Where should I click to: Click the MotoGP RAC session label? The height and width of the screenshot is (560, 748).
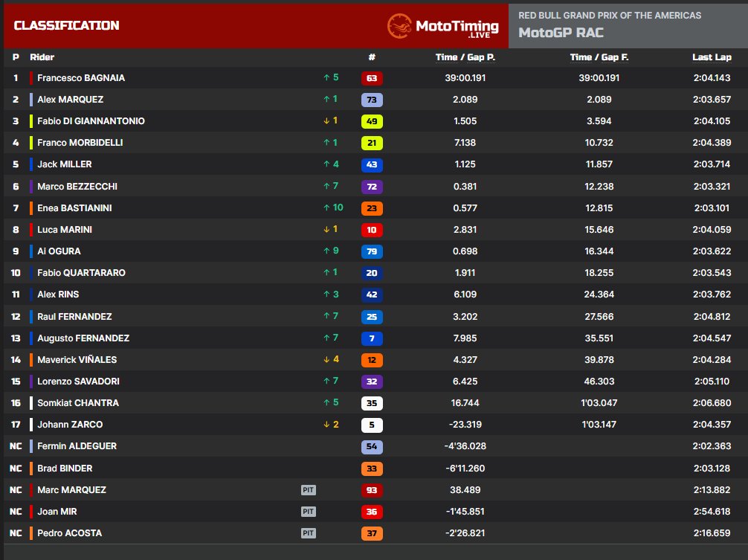pos(561,33)
